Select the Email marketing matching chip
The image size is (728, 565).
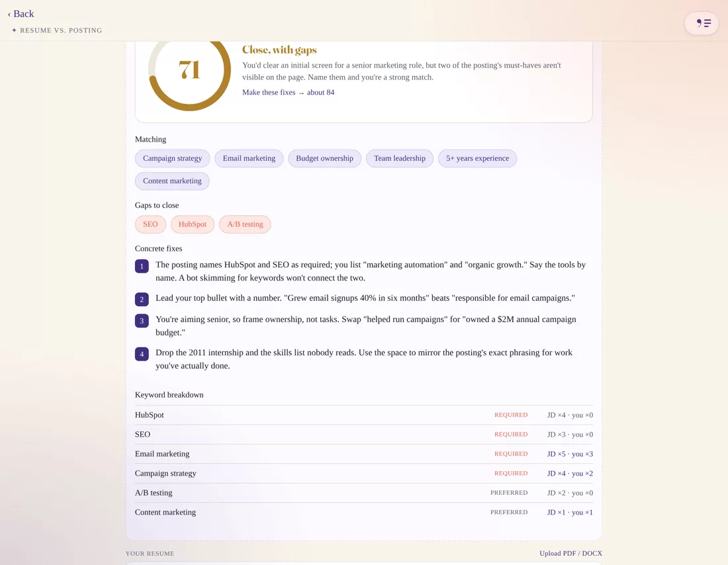pyautogui.click(x=249, y=158)
